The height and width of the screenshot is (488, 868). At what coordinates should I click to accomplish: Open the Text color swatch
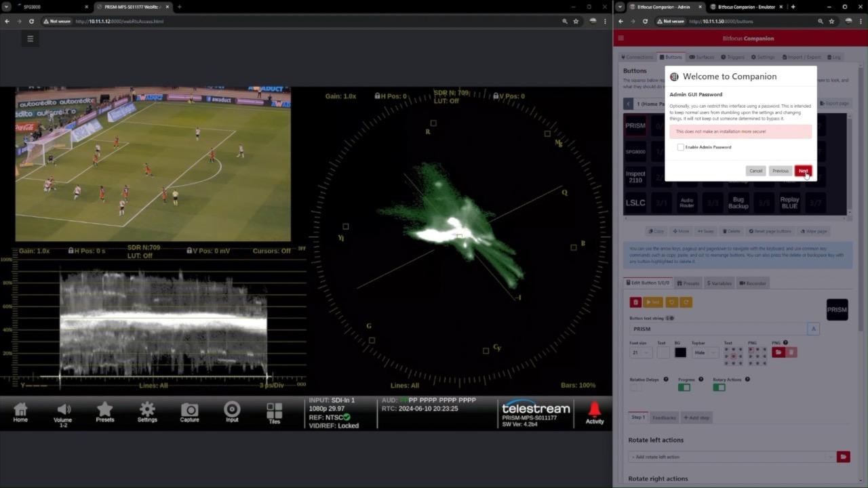point(663,352)
